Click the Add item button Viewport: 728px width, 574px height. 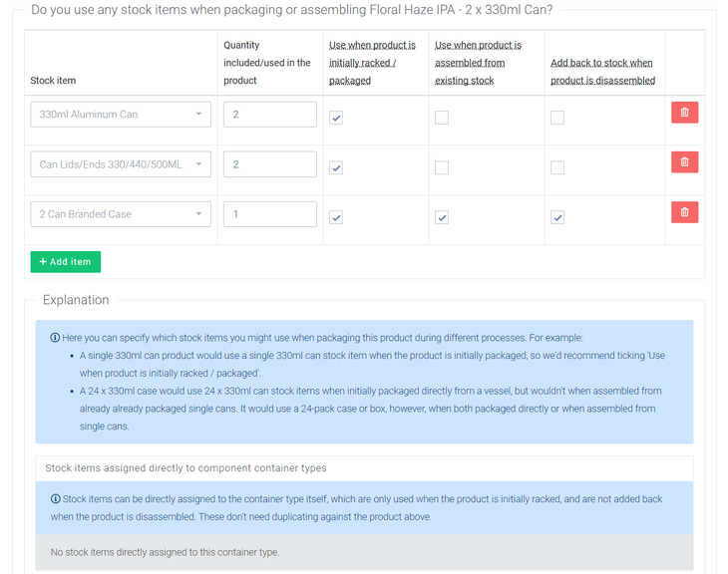point(65,262)
